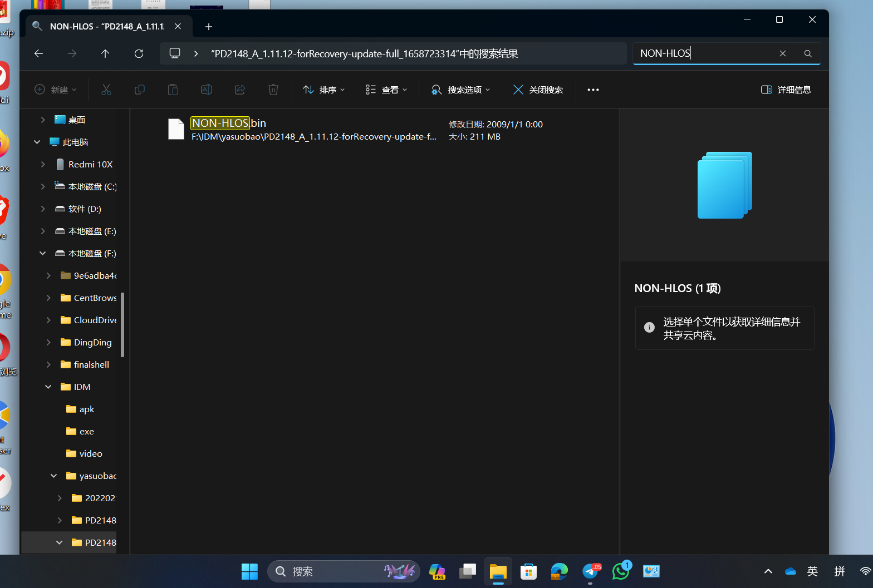Click the Paste clipboard icon
Screen dimensions: 873x588
(173, 90)
